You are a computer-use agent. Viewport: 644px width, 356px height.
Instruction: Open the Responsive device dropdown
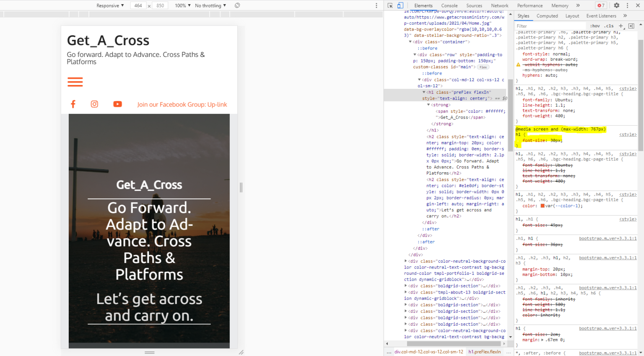pyautogui.click(x=110, y=5)
